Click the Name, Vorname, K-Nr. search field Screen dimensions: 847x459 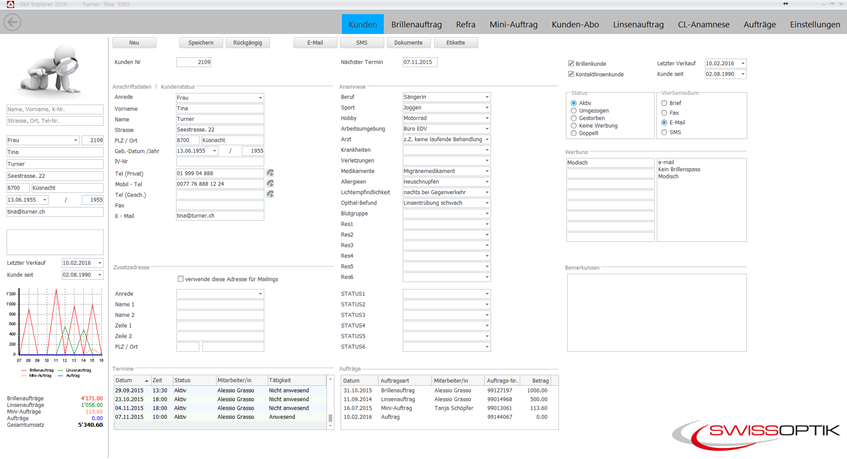(55, 109)
